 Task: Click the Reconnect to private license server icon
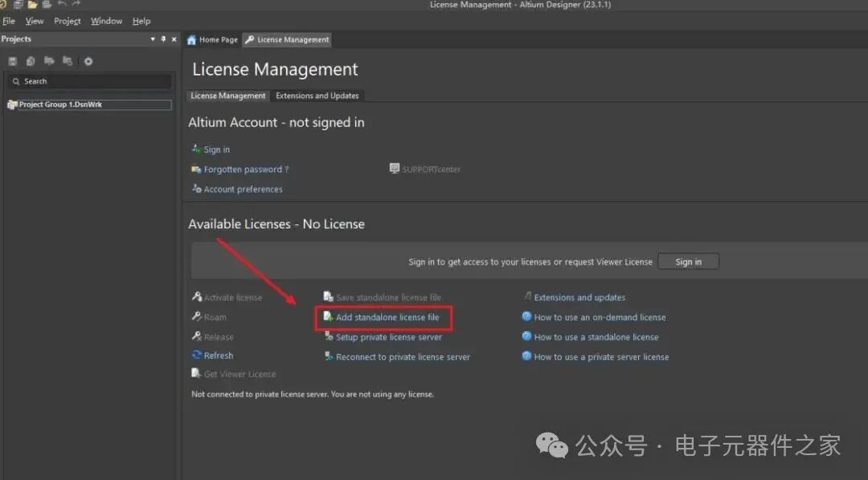[329, 356]
